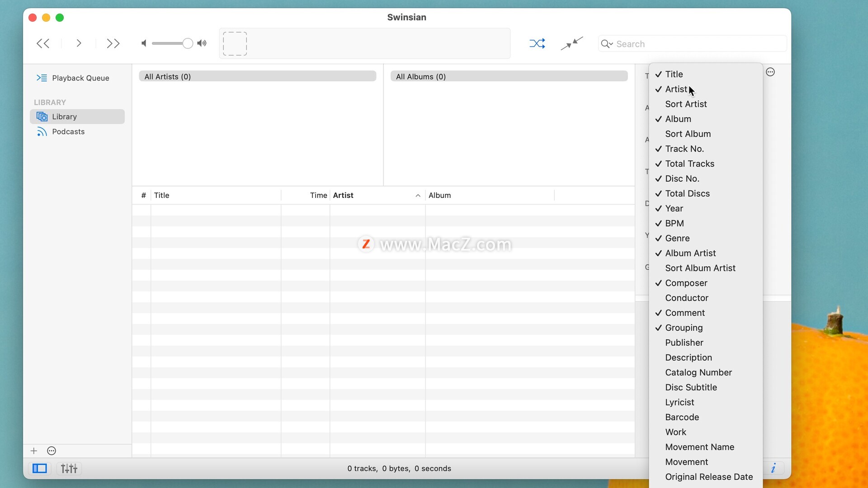Enable Original Release Date field

point(706,477)
